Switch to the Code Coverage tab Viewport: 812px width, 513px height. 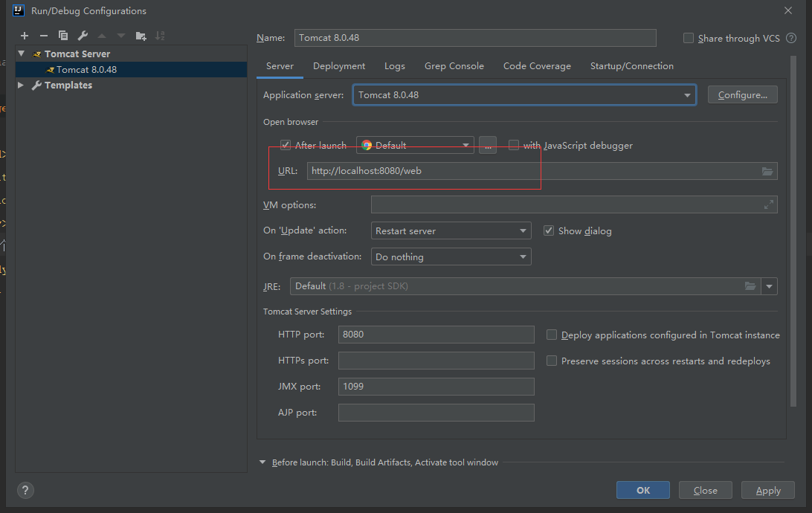537,66
